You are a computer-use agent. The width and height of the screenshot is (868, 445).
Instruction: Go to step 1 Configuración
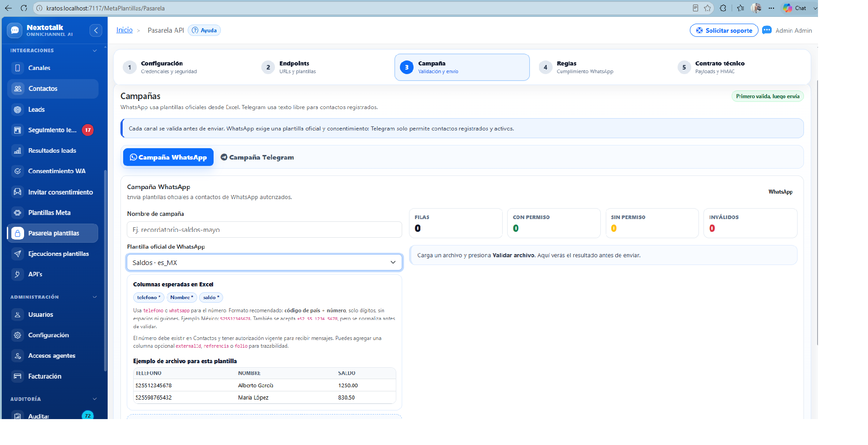[184, 67]
